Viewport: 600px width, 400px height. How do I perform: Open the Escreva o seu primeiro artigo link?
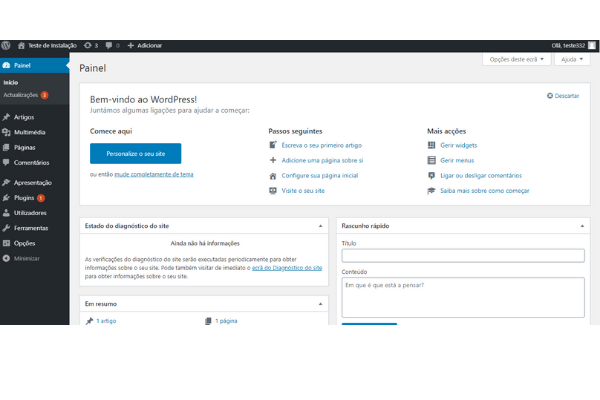click(322, 145)
